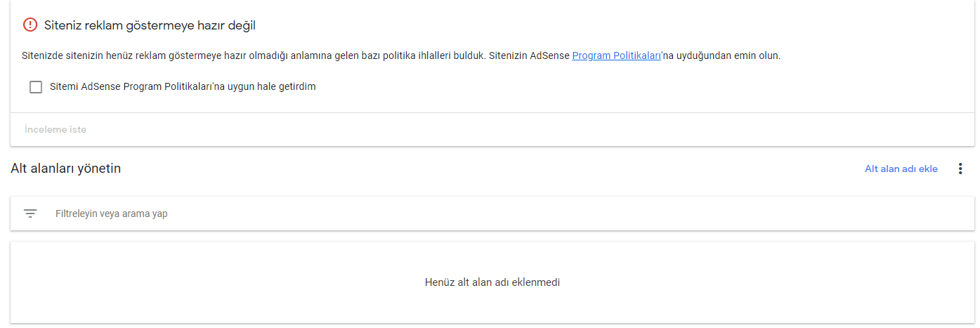Click the 'Siteniz reklam göstermeye hazır değil' heading
980x328 pixels.
pyautogui.click(x=150, y=25)
